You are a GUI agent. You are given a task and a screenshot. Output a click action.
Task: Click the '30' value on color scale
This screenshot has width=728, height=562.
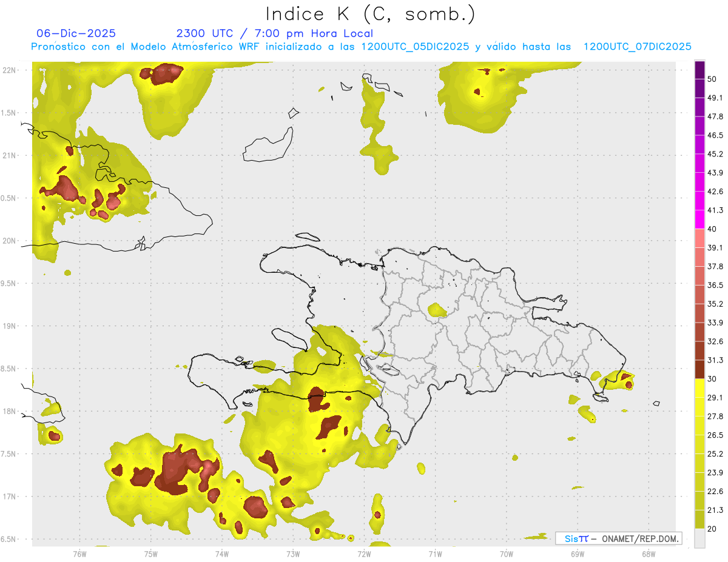(713, 379)
